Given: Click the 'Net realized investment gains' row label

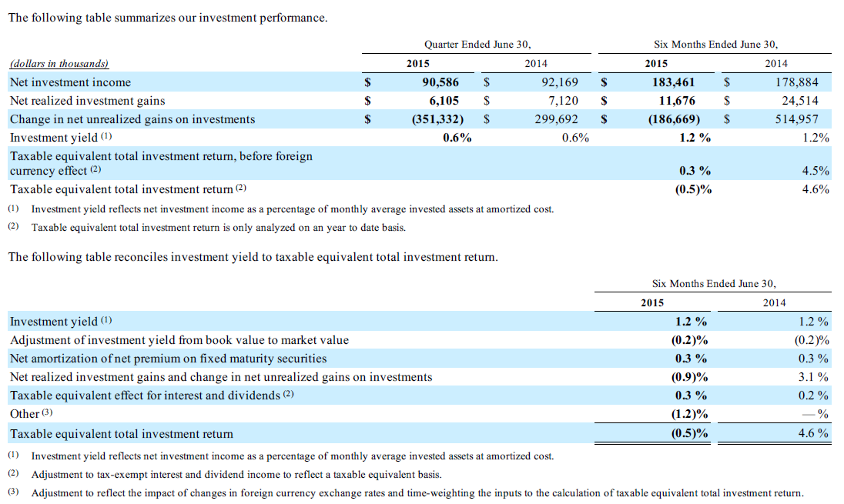Looking at the screenshot, I should [x=87, y=101].
